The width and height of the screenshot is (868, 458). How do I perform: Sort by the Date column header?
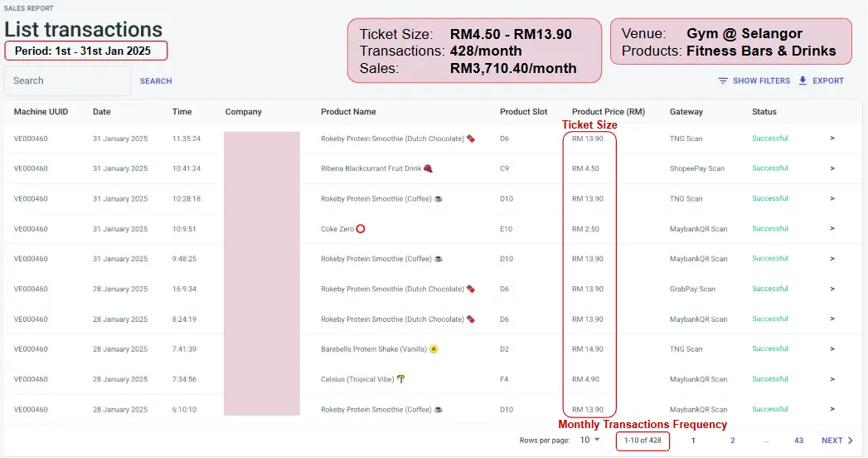(x=101, y=112)
